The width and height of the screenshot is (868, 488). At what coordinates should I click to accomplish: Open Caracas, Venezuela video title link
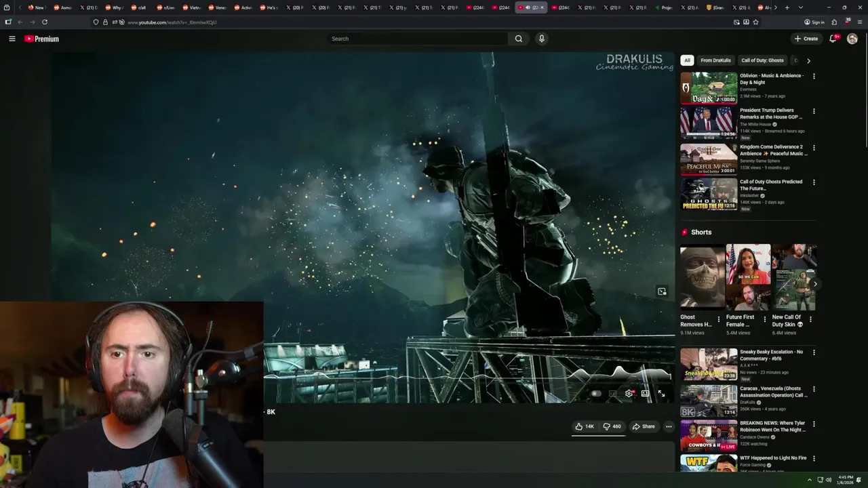click(774, 392)
